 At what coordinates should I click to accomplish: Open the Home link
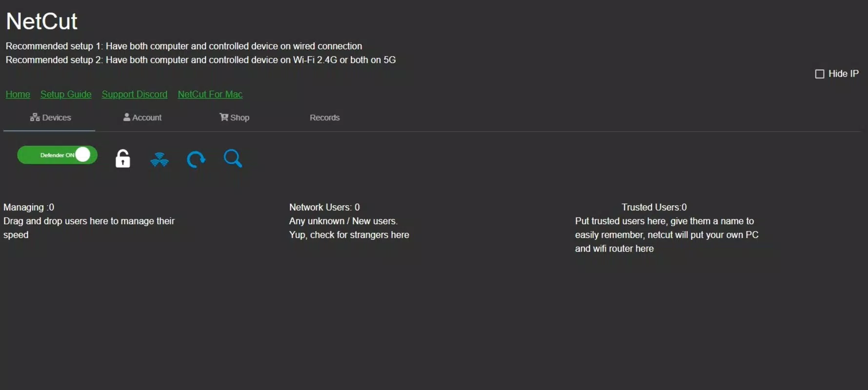(18, 94)
